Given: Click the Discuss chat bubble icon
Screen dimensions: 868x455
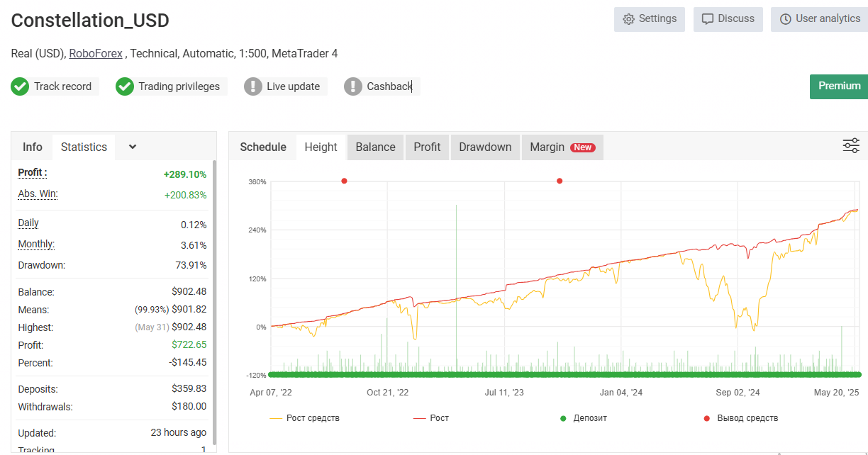Looking at the screenshot, I should point(708,19).
